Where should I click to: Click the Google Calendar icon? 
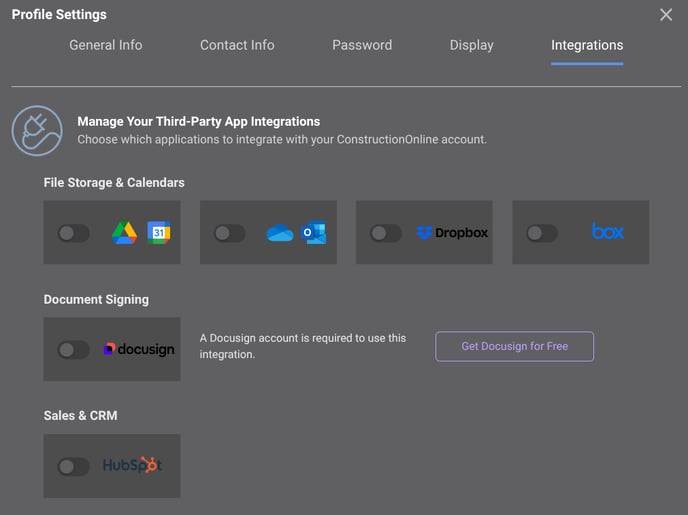pyautogui.click(x=159, y=233)
